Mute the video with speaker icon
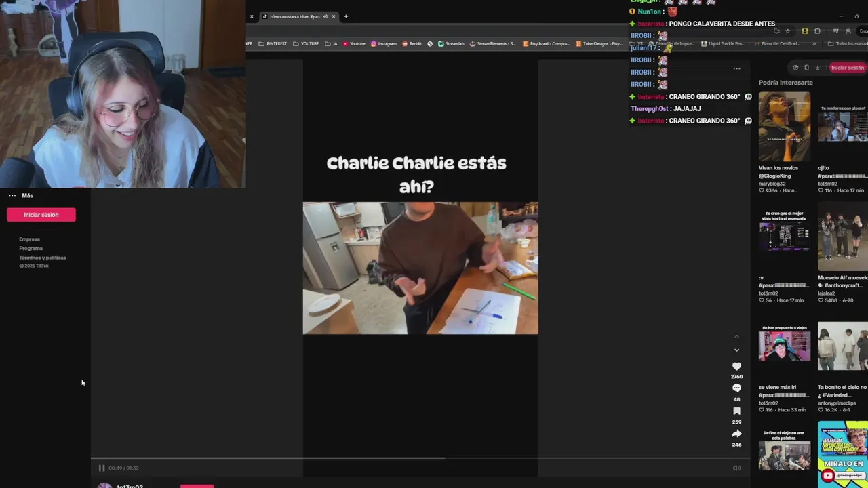Viewport: 868px width, 488px height. click(x=736, y=468)
